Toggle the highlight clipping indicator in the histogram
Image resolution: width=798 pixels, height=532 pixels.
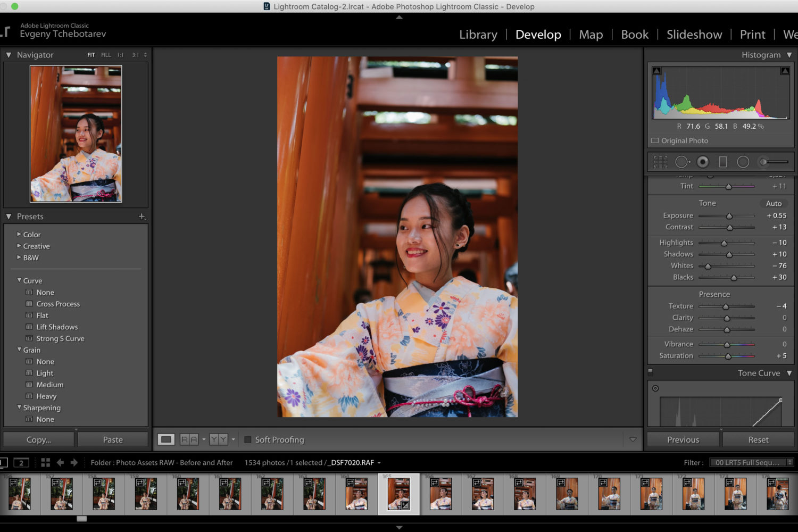click(785, 71)
